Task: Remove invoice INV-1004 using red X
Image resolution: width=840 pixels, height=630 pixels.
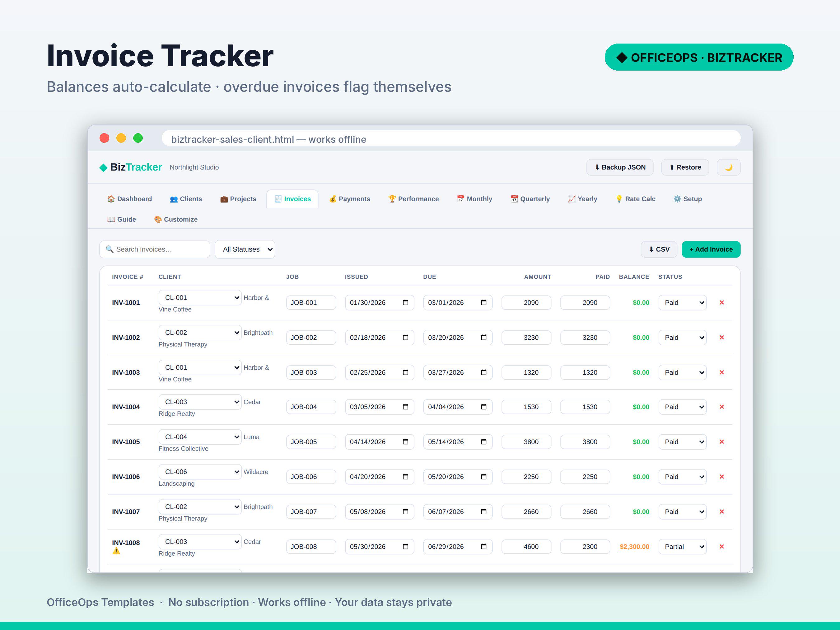Action: pyautogui.click(x=721, y=407)
